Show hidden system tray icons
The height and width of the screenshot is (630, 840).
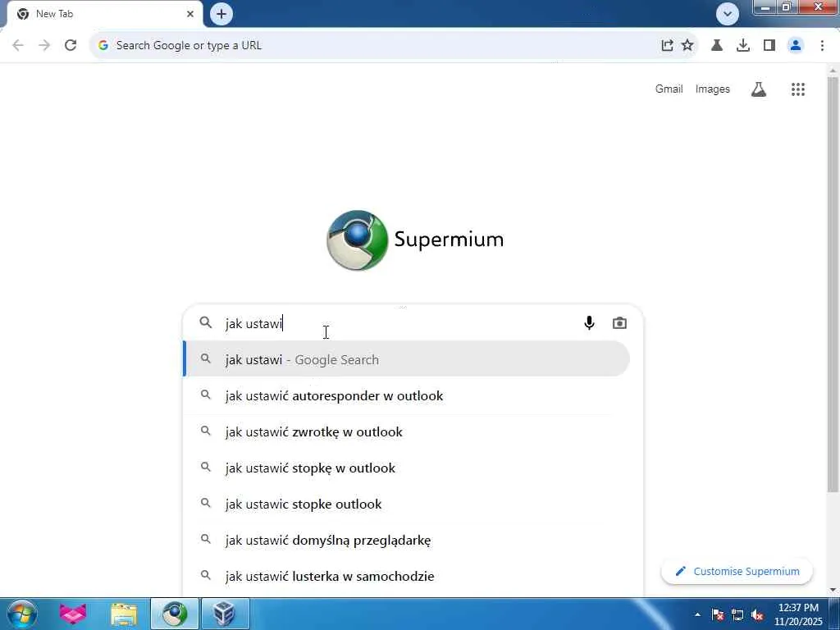[697, 614]
